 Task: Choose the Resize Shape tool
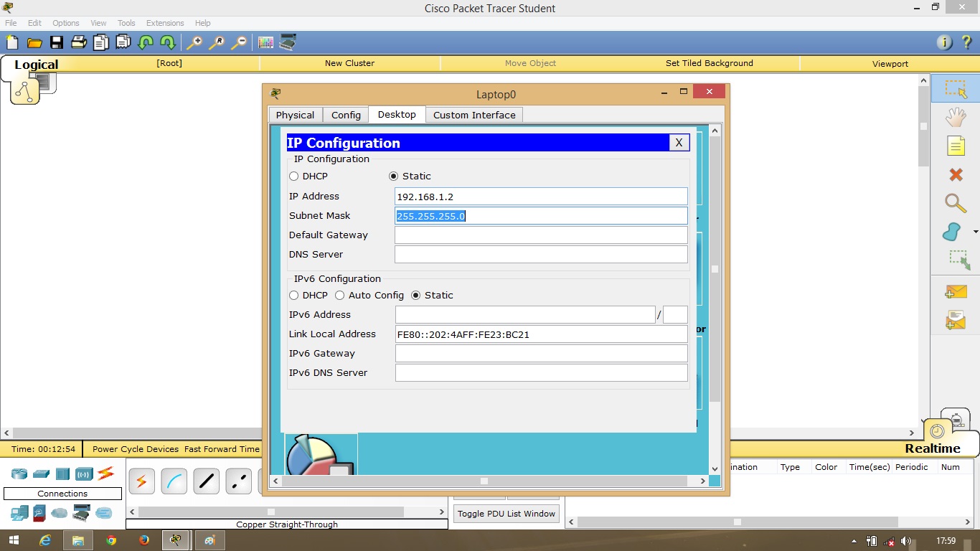[958, 260]
